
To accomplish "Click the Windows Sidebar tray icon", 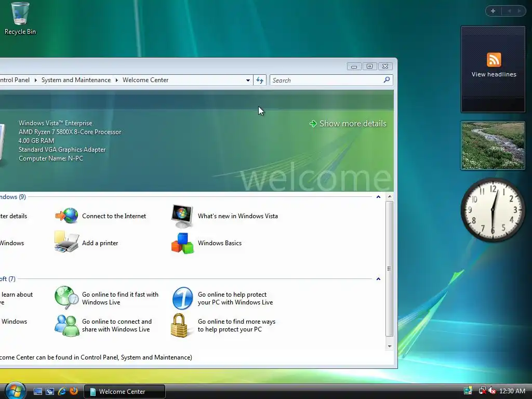I will [468, 391].
